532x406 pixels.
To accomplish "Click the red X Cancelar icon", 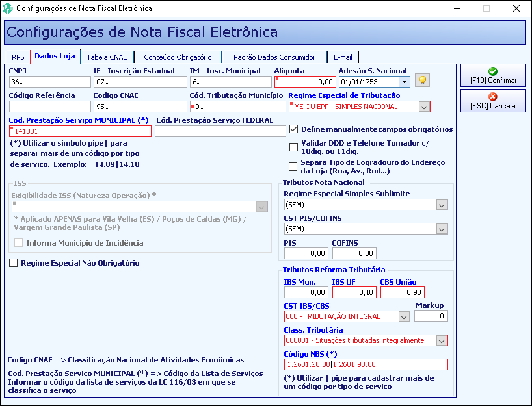I will [492, 97].
